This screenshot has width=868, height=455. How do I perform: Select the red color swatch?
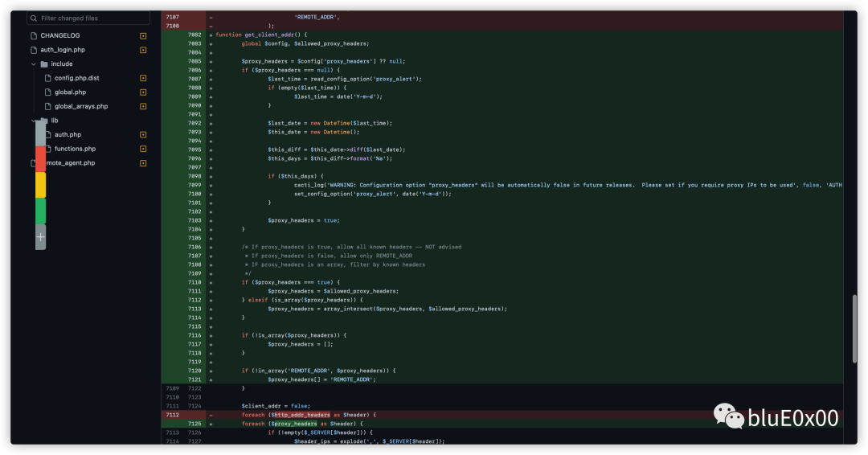[x=40, y=159]
